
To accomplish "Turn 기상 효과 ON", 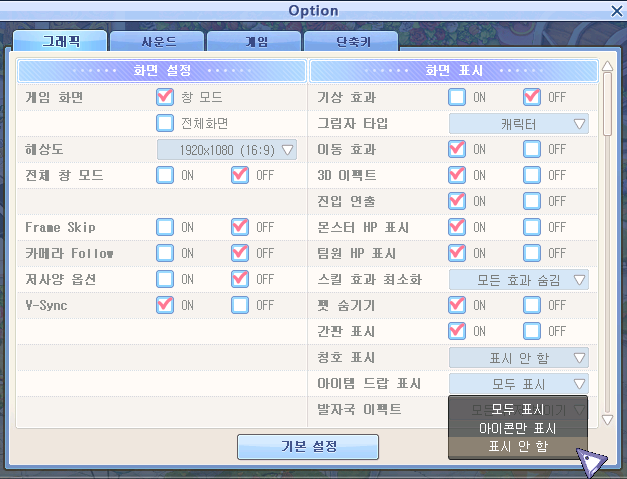I will point(457,98).
